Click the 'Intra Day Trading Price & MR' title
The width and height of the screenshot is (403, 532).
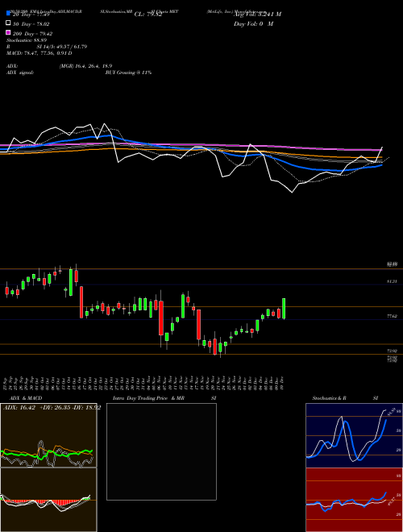point(148,398)
